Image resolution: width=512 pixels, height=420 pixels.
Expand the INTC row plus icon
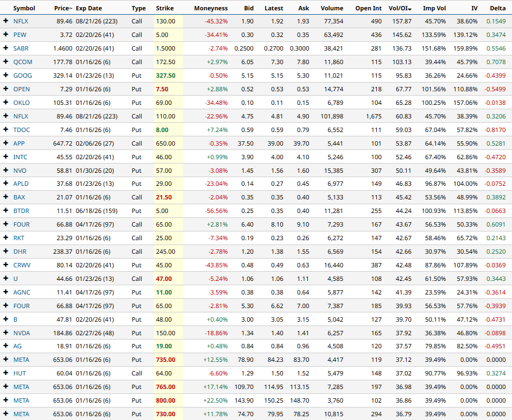click(x=5, y=156)
